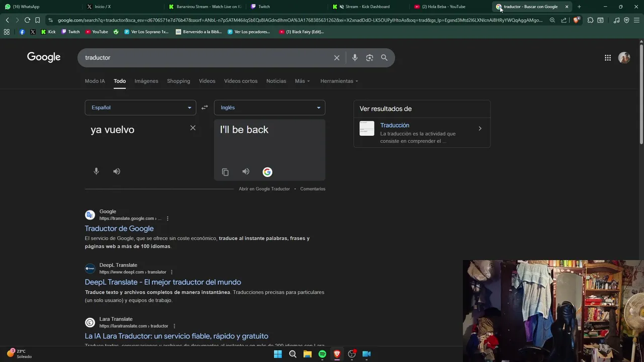Open the Inglés target language dropdown
The height and width of the screenshot is (362, 644).
pyautogui.click(x=270, y=108)
